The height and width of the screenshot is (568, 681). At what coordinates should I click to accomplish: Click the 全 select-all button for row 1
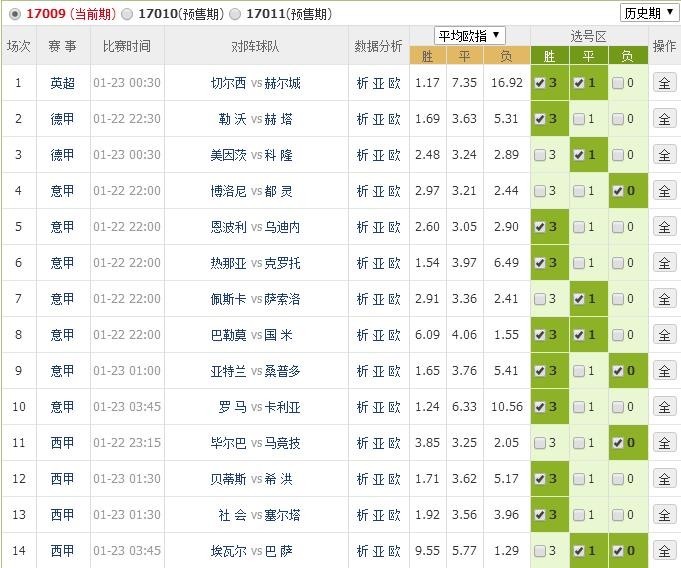(663, 83)
